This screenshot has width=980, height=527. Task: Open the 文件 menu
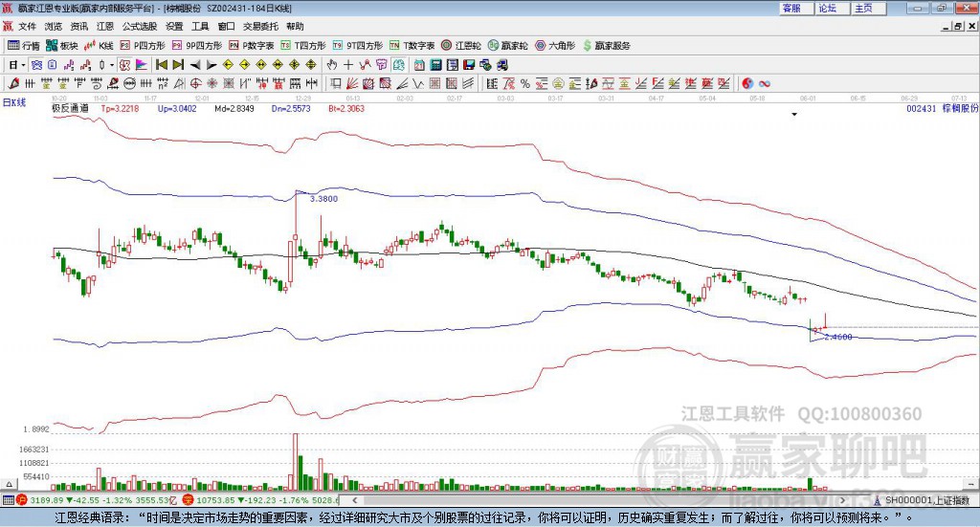coord(27,26)
